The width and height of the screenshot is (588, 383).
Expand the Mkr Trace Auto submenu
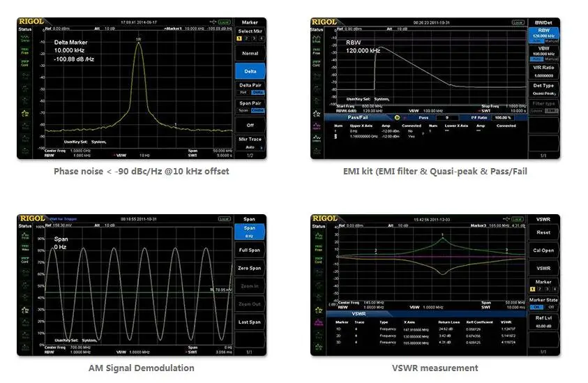point(250,143)
